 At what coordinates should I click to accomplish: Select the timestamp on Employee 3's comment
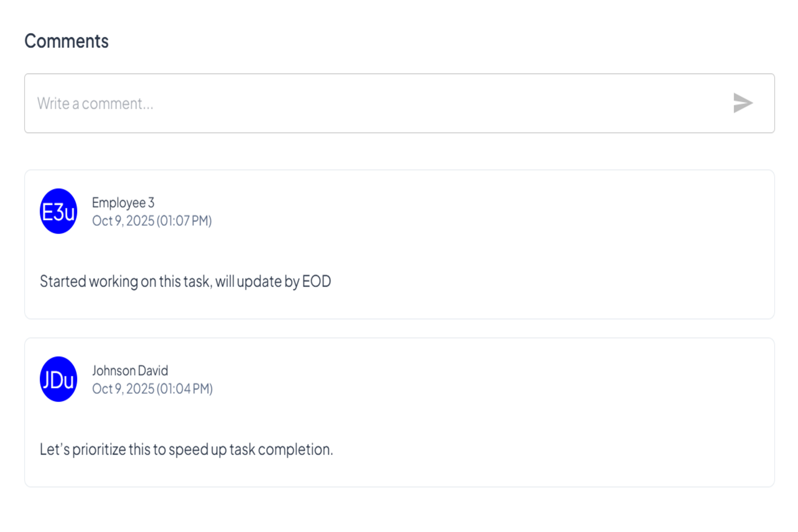[152, 221]
